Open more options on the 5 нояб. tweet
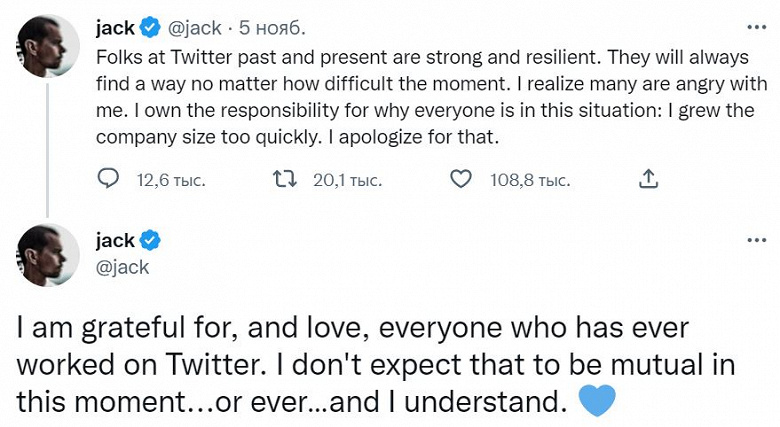 (x=757, y=28)
